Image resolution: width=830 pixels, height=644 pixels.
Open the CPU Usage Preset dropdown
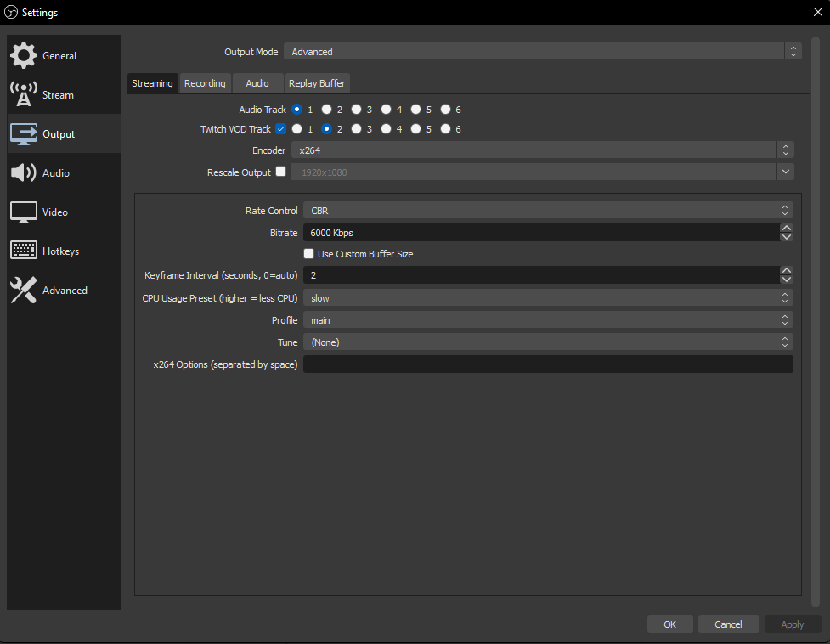(x=548, y=298)
